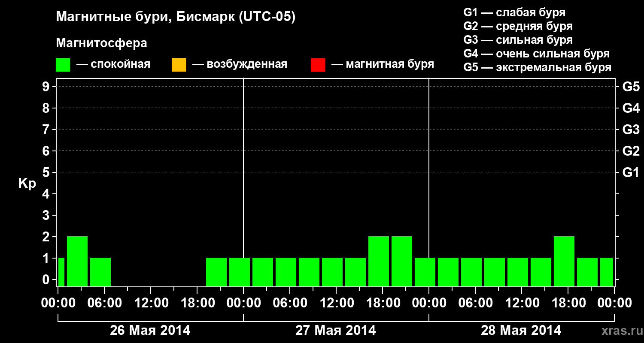Viewport: 644px width, 343px height.
Task: Click the 'G1 — слабая буря' line
Action: 514,12
